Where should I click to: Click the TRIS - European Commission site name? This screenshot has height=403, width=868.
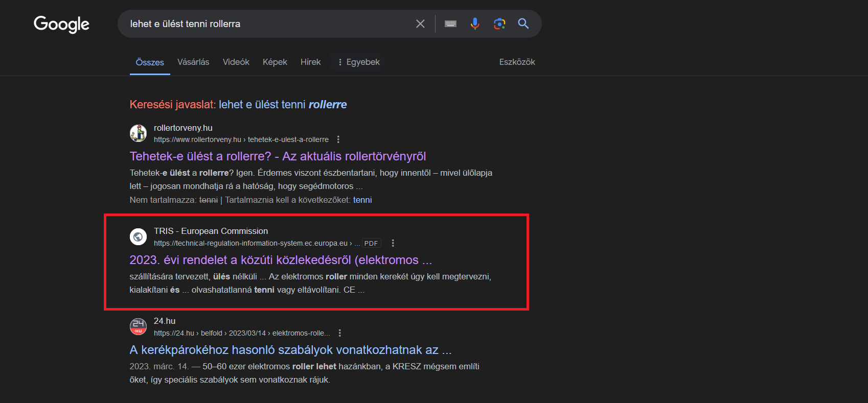[211, 231]
